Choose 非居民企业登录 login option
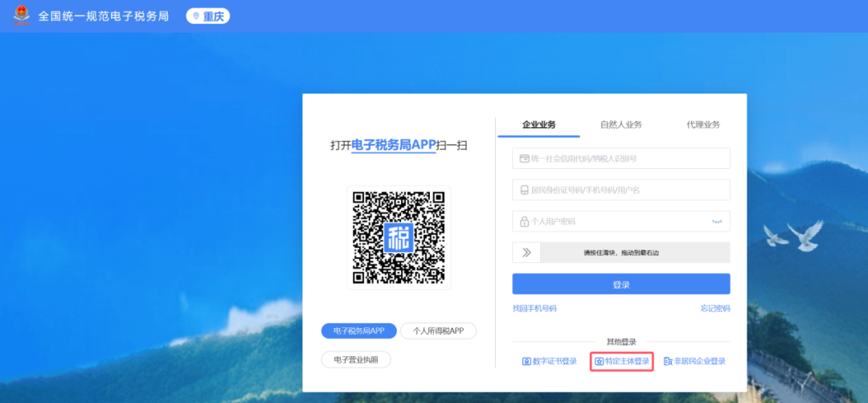 click(694, 361)
